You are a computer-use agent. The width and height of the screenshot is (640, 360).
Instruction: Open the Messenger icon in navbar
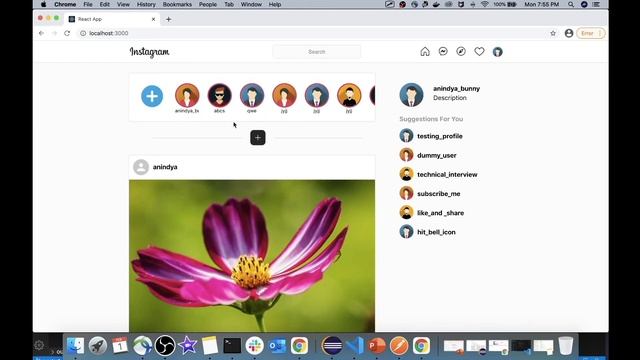[x=443, y=51]
